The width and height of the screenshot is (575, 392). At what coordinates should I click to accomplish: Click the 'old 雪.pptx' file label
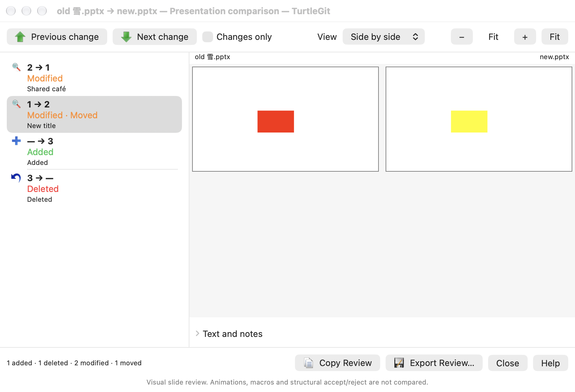(x=212, y=57)
